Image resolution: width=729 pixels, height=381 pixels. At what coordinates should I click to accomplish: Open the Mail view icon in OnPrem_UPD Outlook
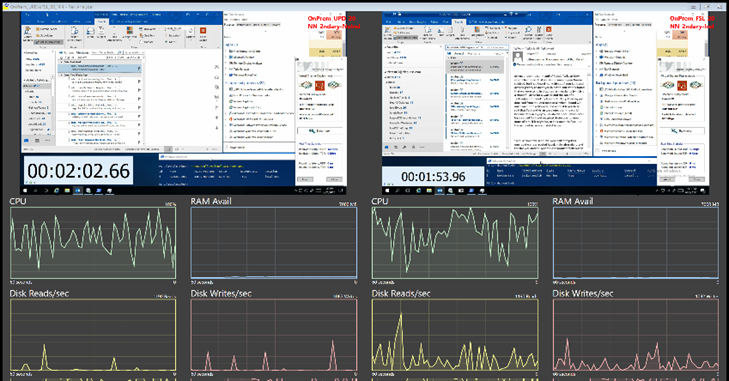pos(27,140)
